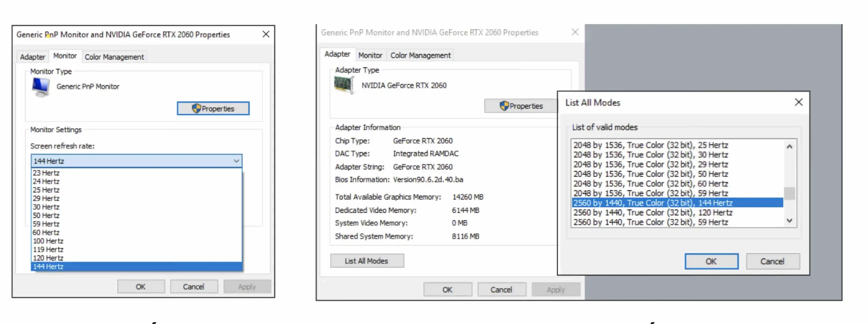Viewport: 868px width, 324px height.
Task: Select 100 Hertz refresh rate
Action: click(x=136, y=241)
